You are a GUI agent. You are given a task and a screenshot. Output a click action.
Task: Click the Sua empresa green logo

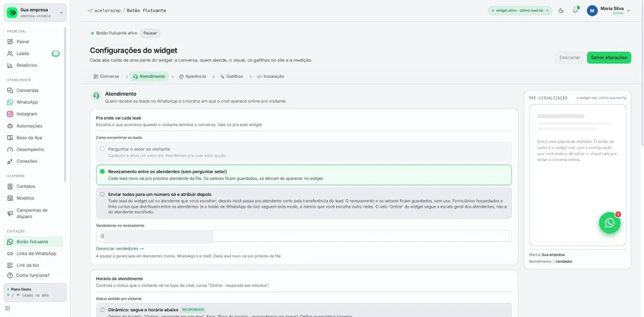point(12,13)
